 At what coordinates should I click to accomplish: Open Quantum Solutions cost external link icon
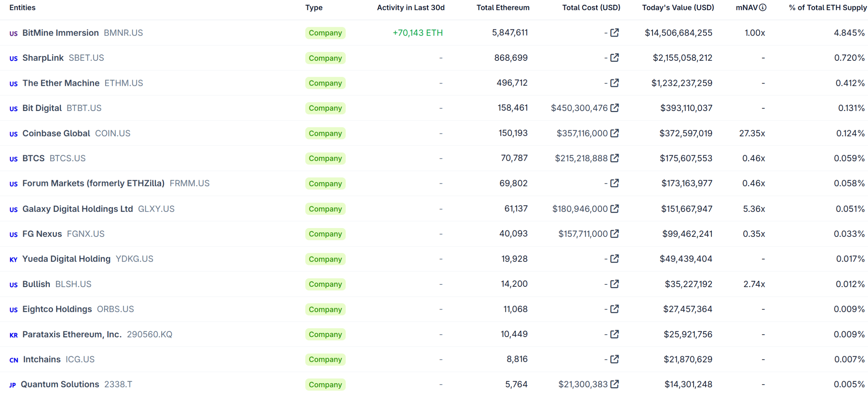coord(614,384)
